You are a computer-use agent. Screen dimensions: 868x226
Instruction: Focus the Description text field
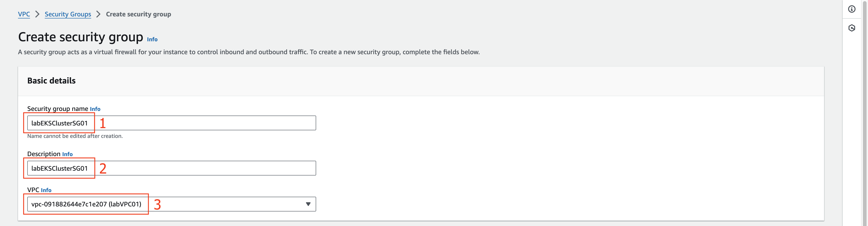pyautogui.click(x=171, y=168)
